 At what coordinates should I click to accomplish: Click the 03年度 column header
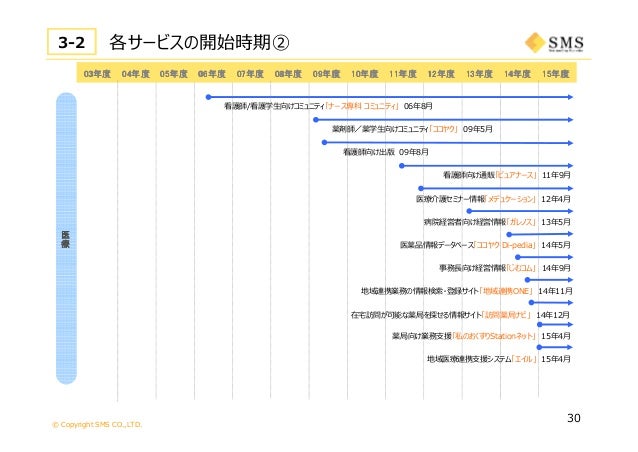tap(97, 74)
